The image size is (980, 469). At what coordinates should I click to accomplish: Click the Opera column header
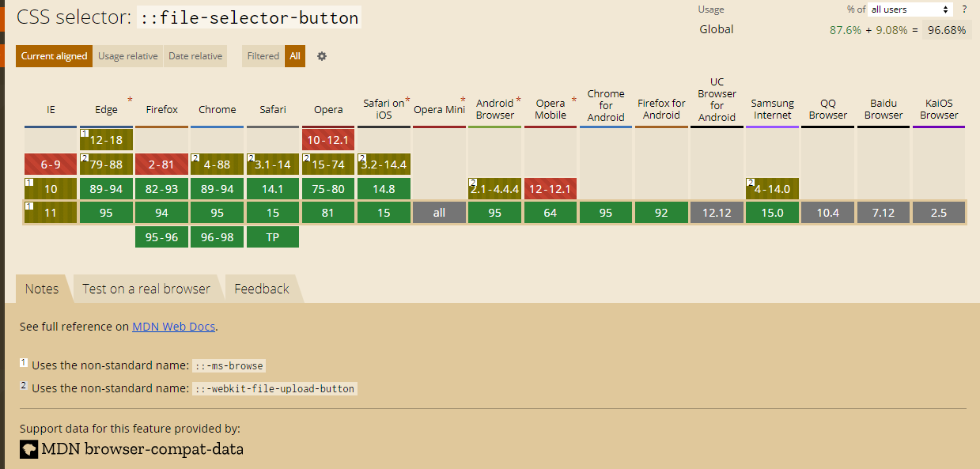pos(328,110)
